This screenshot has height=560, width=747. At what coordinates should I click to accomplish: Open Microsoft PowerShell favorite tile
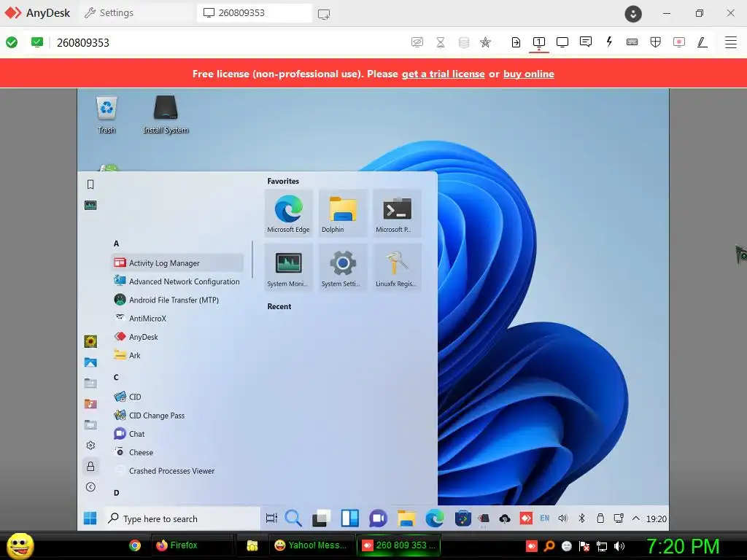(397, 213)
